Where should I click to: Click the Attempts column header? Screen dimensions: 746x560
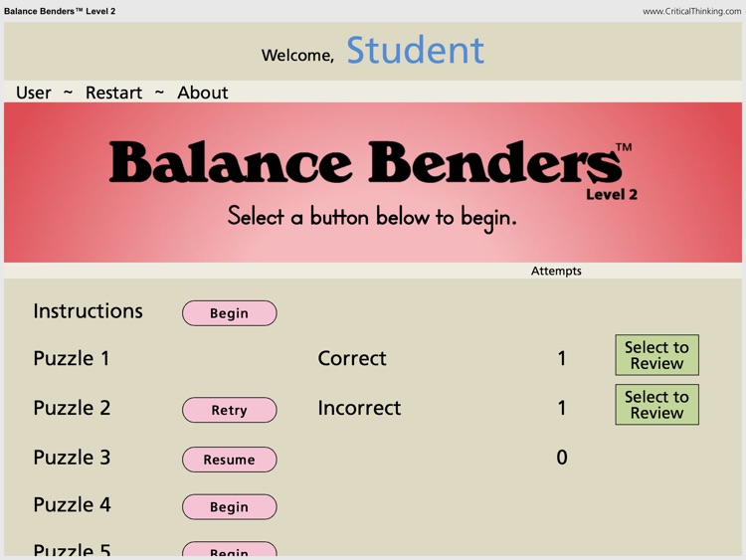556,271
